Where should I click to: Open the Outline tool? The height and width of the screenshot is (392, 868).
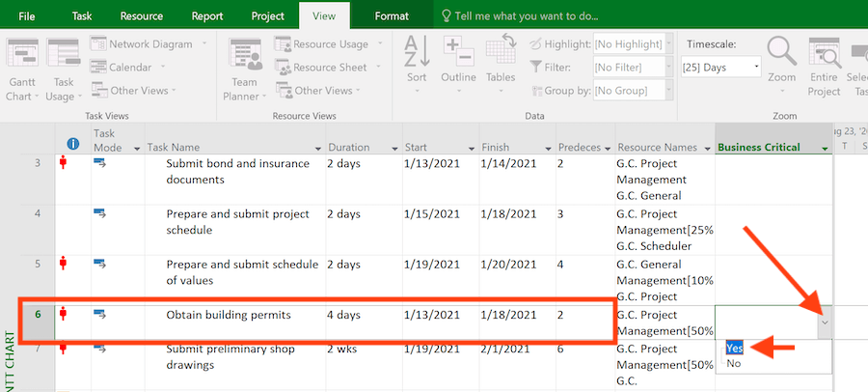point(458,58)
